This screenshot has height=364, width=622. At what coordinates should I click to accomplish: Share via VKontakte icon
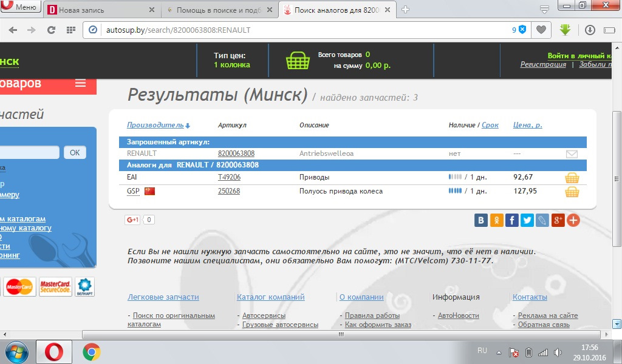click(481, 220)
